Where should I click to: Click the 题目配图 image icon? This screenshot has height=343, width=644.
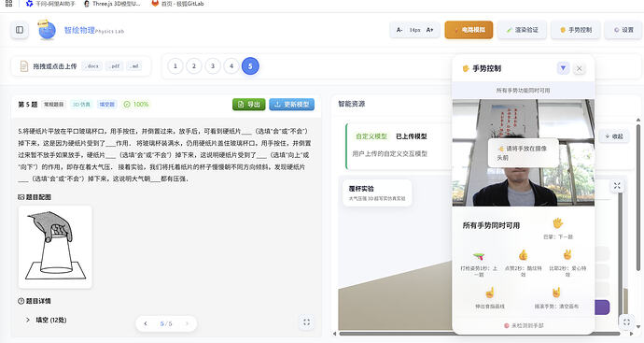pyautogui.click(x=21, y=197)
